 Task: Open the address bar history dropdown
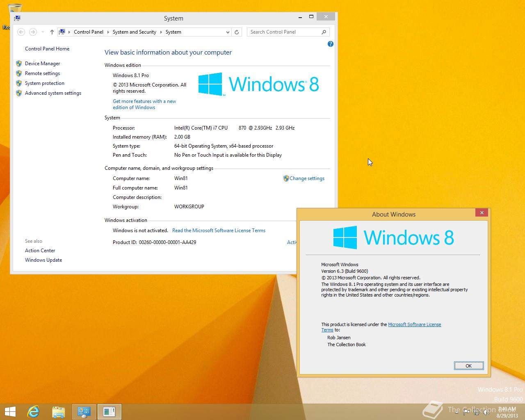tap(228, 32)
